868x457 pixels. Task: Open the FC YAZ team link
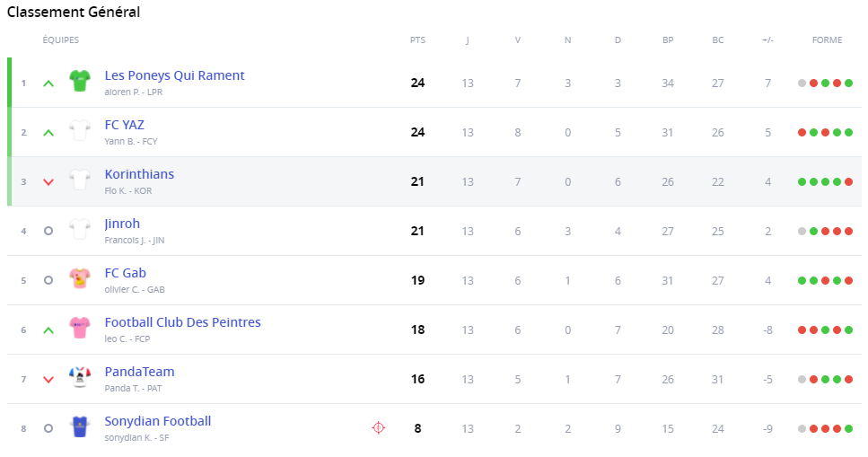tap(124, 125)
